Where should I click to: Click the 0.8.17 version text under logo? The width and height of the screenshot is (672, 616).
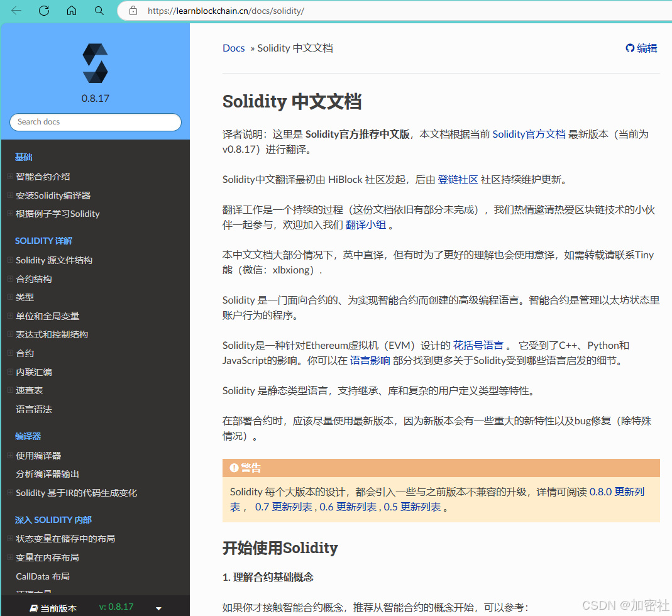click(x=95, y=99)
